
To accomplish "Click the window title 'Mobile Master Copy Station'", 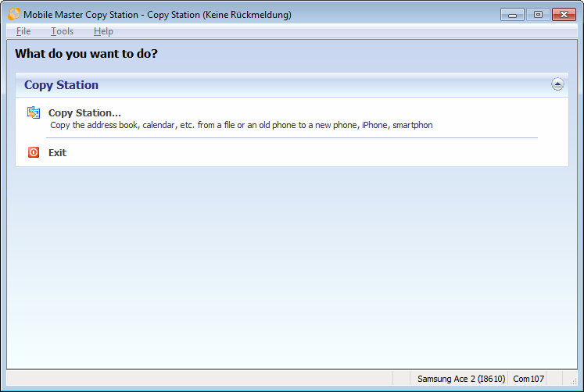I will 156,14.
